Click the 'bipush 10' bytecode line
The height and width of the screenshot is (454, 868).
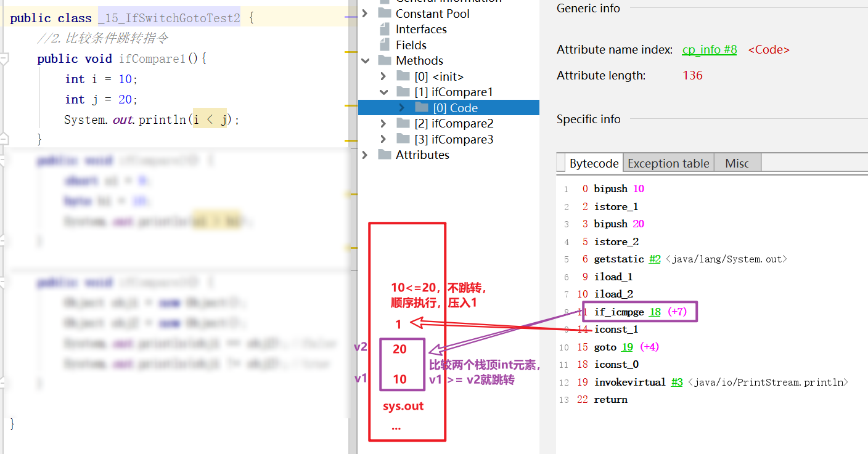(x=619, y=188)
